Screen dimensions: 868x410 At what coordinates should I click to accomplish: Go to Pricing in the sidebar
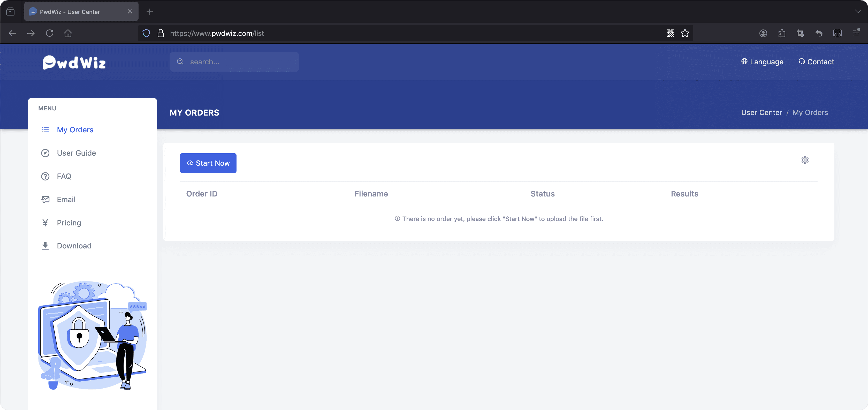coord(69,223)
